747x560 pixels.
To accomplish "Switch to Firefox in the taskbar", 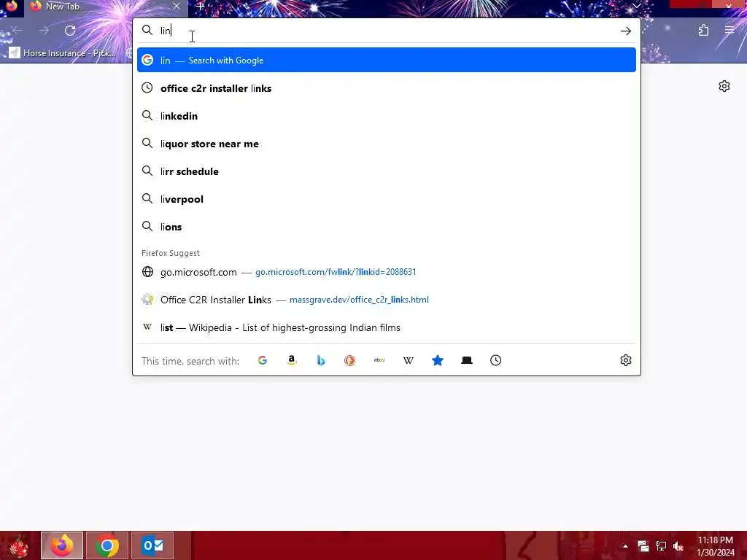I will point(62,545).
